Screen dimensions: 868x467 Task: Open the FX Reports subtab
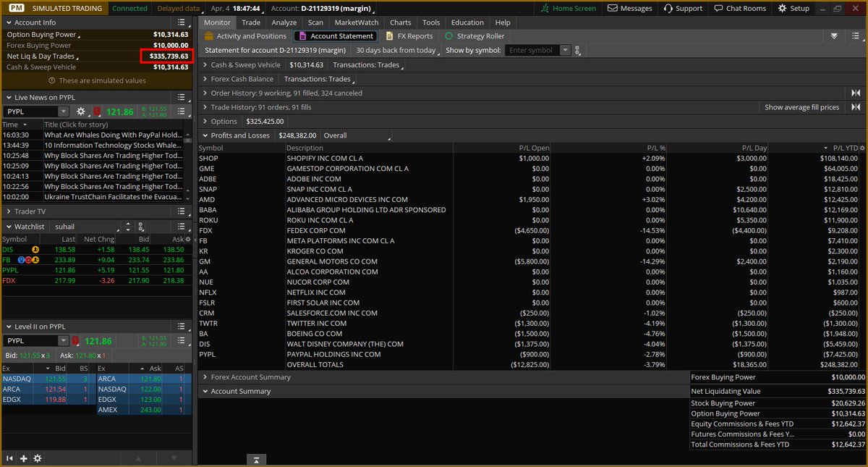[x=409, y=36]
